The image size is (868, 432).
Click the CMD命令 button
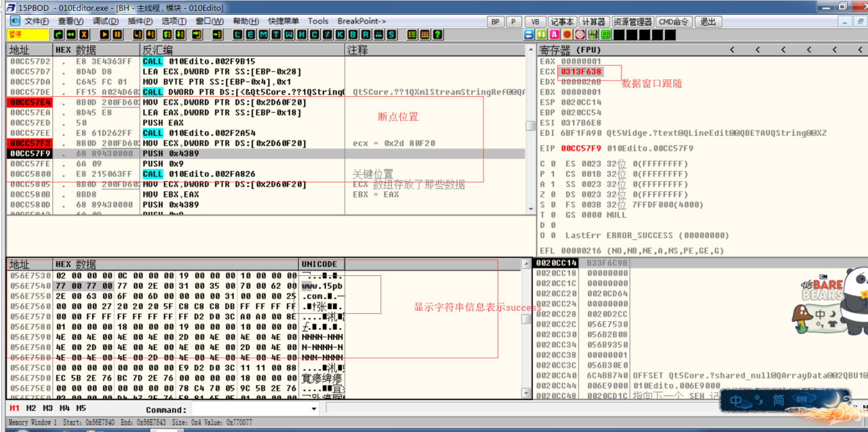675,22
